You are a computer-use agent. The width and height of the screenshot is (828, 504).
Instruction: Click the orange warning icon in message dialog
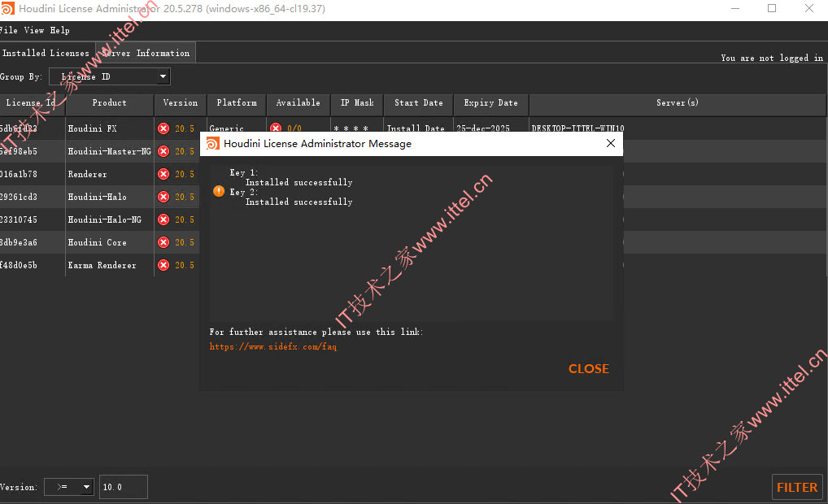[219, 191]
